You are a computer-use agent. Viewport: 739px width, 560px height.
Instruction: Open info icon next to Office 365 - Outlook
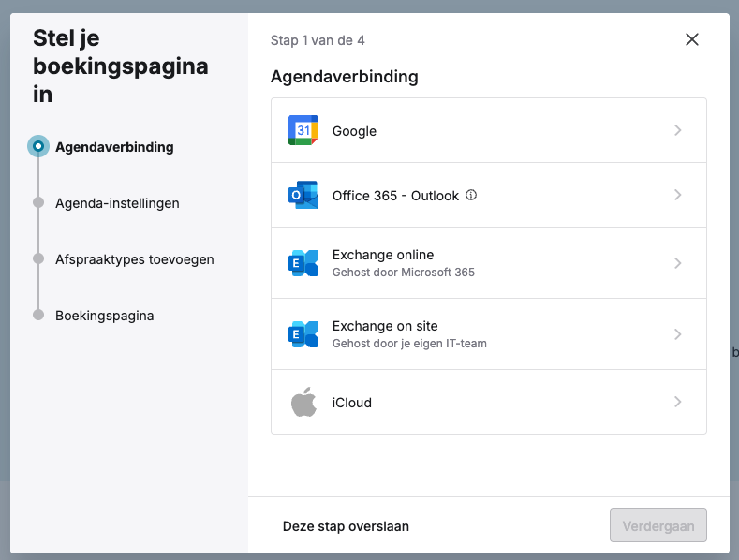(471, 195)
